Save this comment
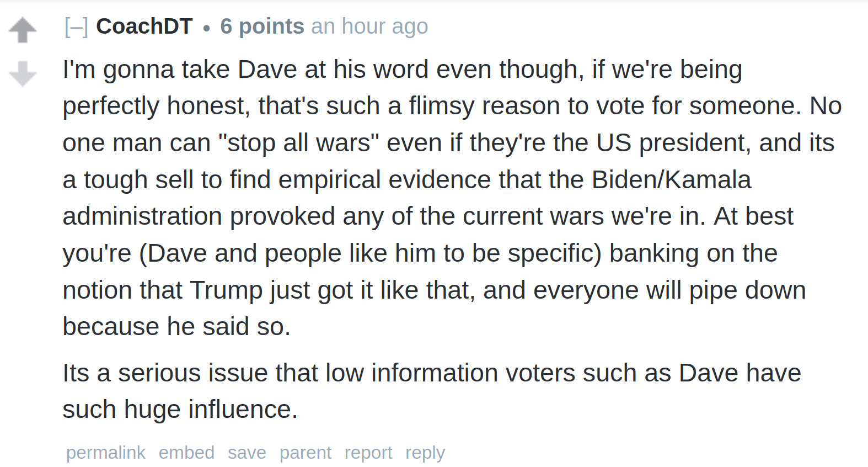 (247, 453)
